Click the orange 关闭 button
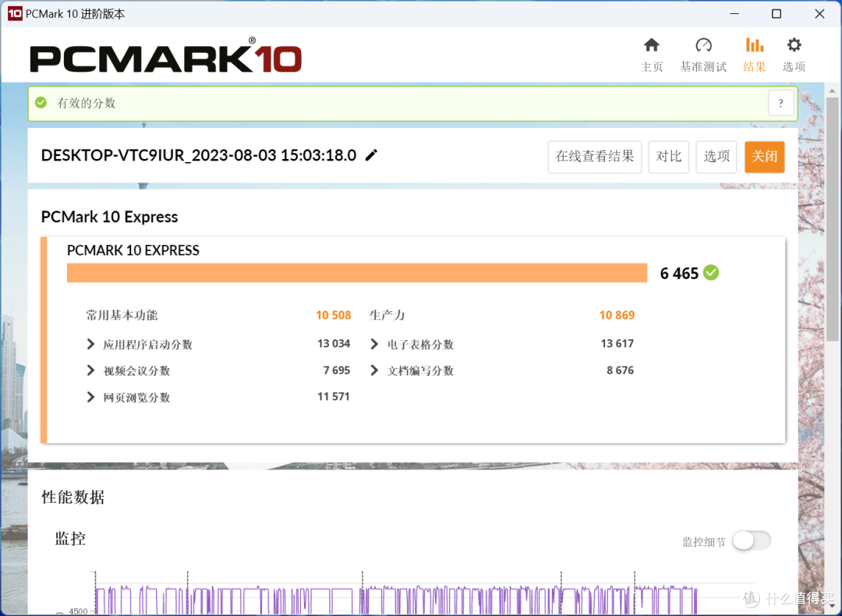 coord(765,157)
